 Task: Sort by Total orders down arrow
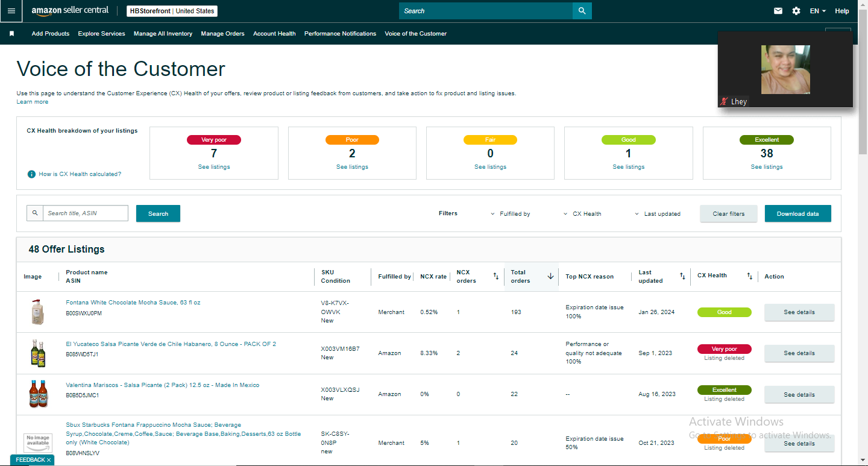[x=550, y=276]
